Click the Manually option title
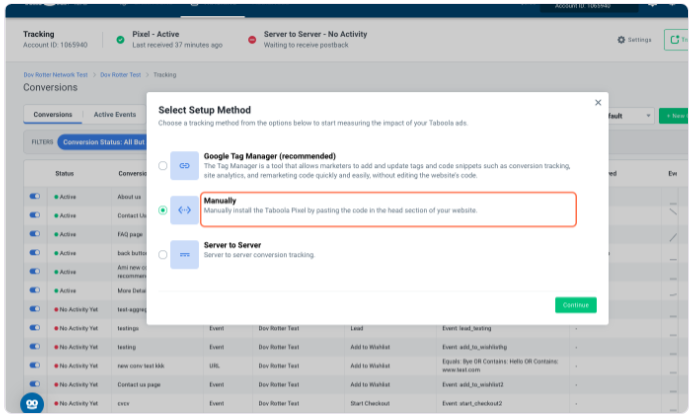 [x=220, y=201]
